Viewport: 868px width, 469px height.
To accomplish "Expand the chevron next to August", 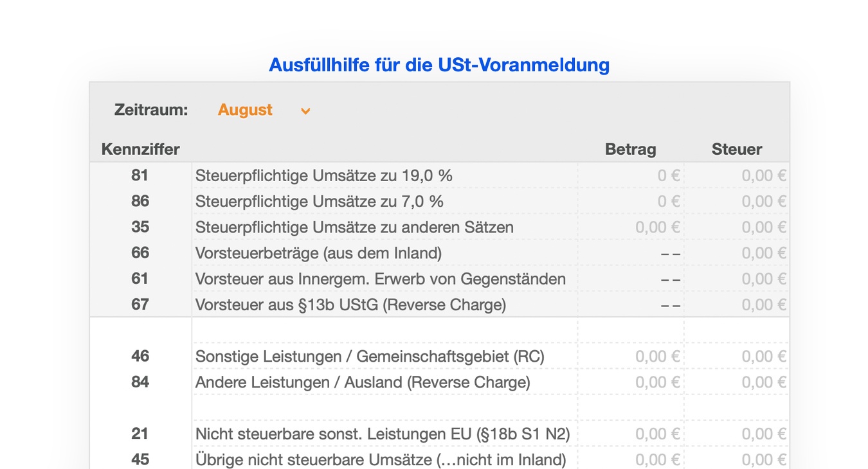I will [x=305, y=111].
